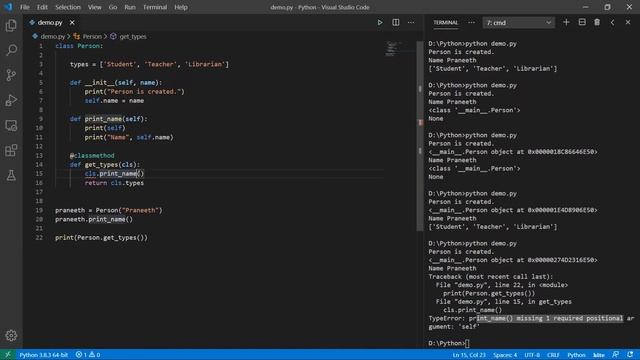The image size is (640, 360).
Task: Open the Testing flask view
Action: tap(11, 176)
